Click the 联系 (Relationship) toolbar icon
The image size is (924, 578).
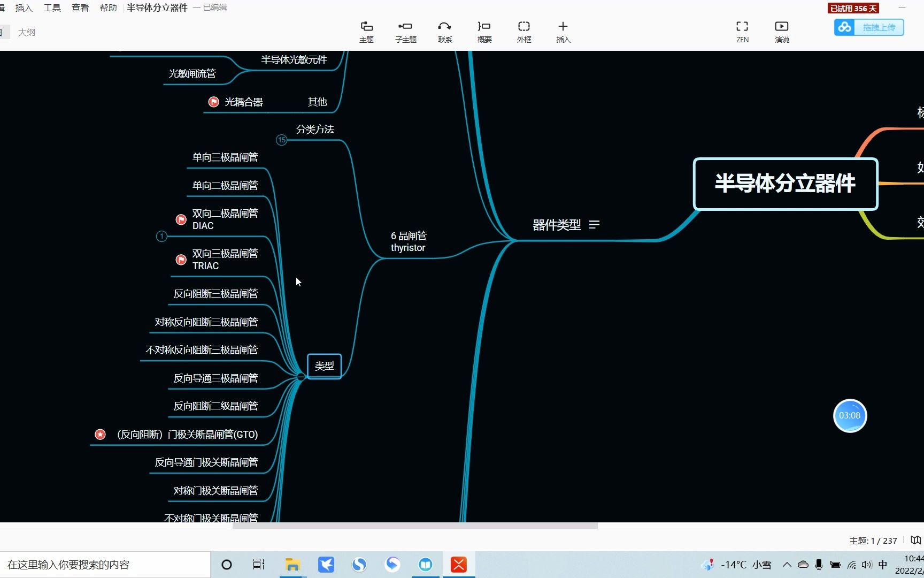coord(445,32)
